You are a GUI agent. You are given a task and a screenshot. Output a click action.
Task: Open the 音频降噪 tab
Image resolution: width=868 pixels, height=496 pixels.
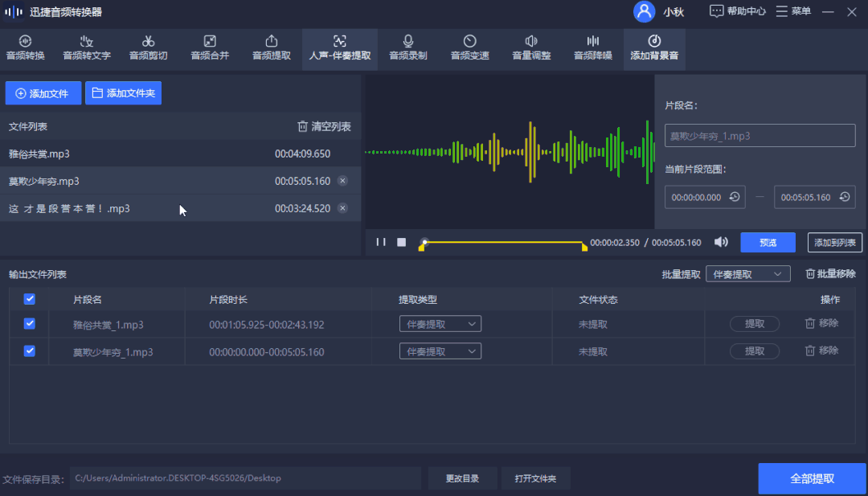pos(593,49)
